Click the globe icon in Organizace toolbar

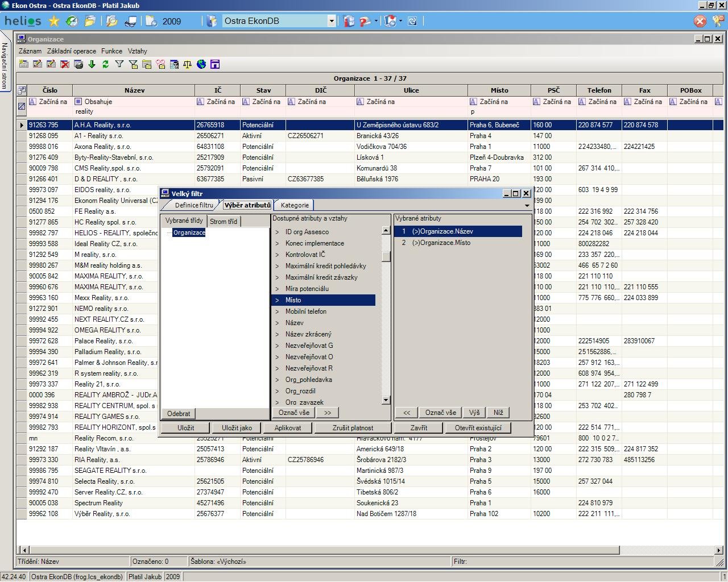(x=201, y=64)
